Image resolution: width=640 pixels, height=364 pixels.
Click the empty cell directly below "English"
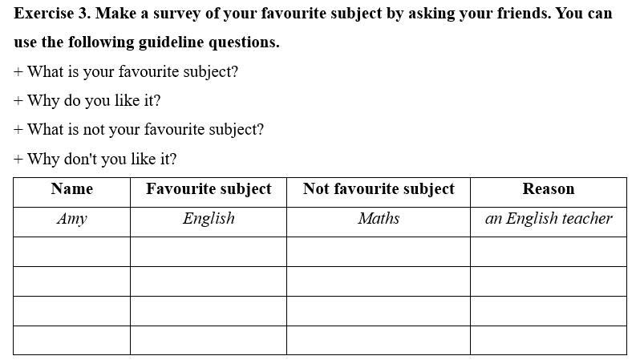pos(209,252)
